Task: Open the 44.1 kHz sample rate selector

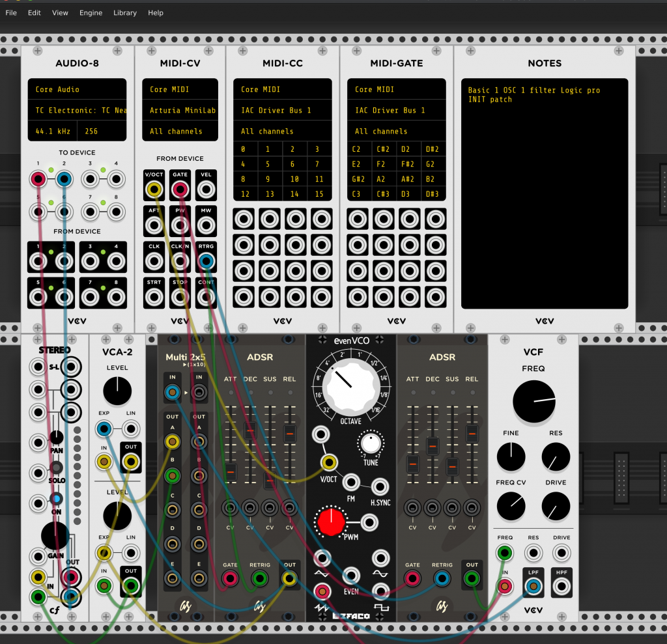Action: click(53, 131)
